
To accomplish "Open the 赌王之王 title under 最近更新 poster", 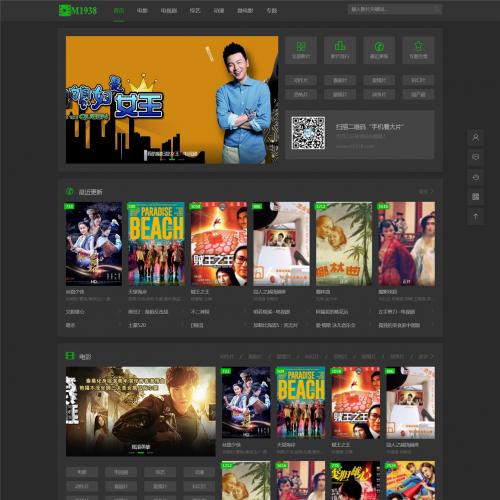I will point(200,292).
